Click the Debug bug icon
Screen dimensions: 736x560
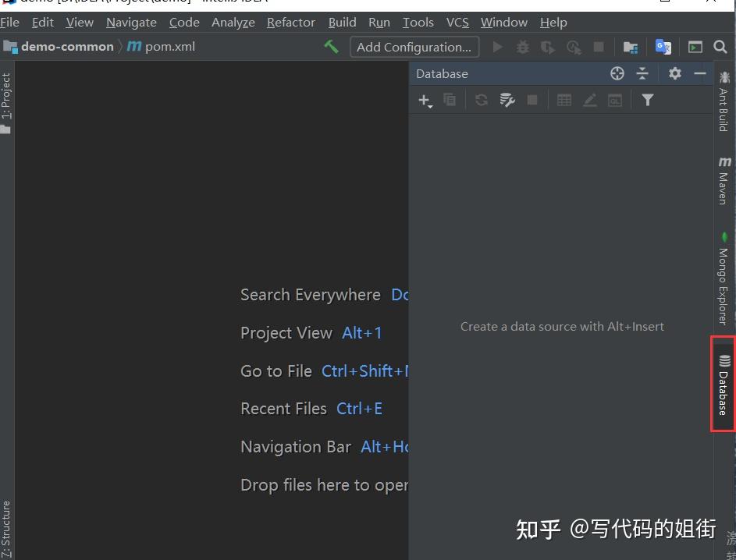coord(522,47)
